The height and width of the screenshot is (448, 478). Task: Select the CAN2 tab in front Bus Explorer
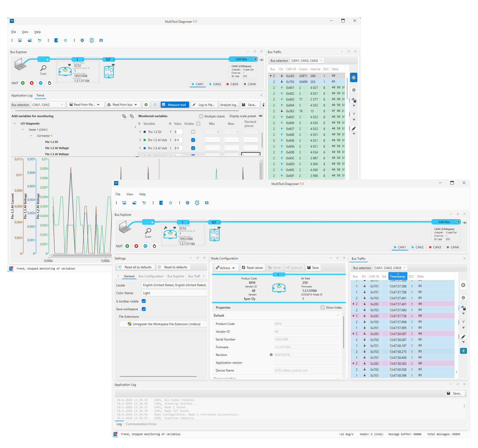(x=417, y=247)
